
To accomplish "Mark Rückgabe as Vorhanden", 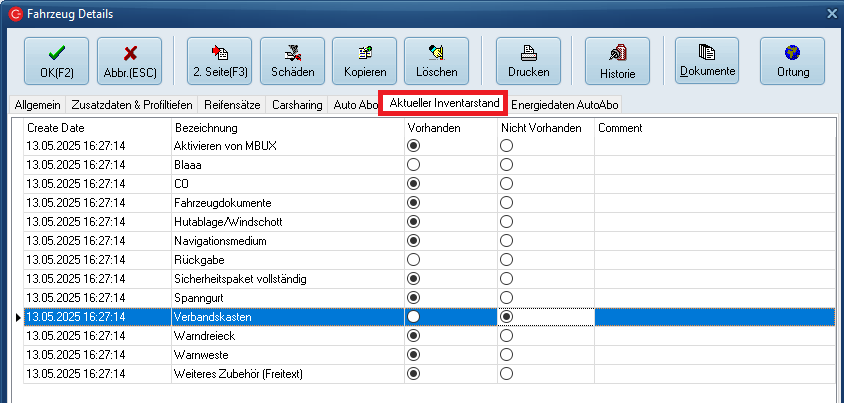I will (413, 260).
